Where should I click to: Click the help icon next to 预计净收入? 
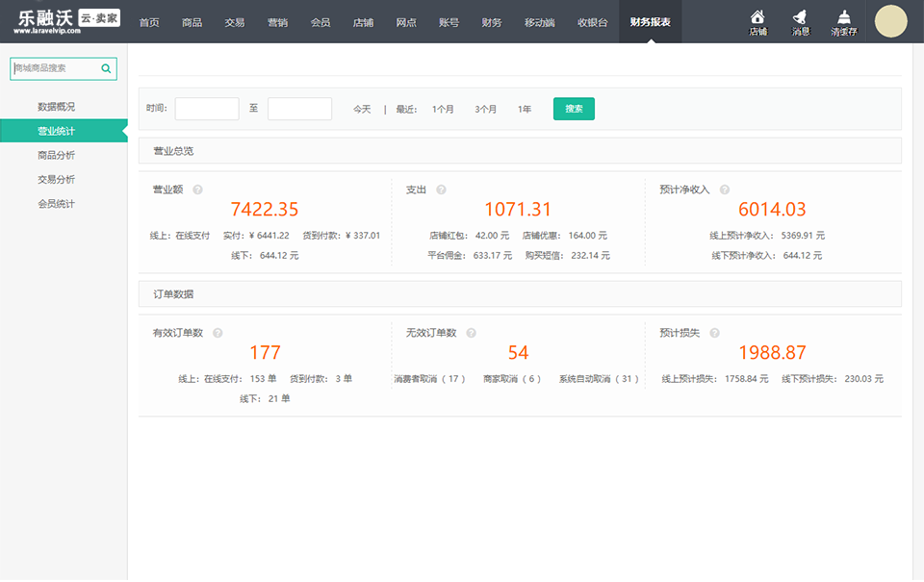(725, 190)
